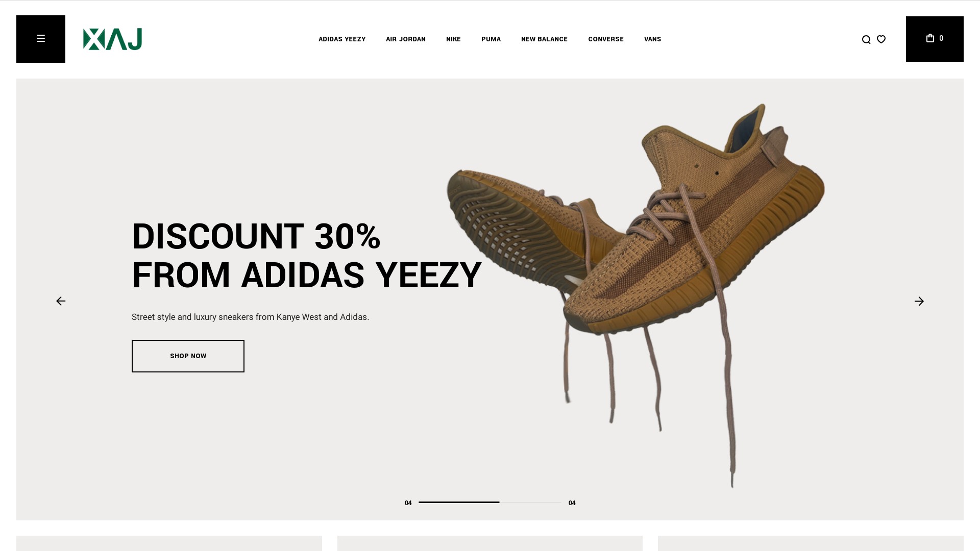This screenshot has width=980, height=551.
Task: Open the shopping bag cart
Action: point(935,39)
